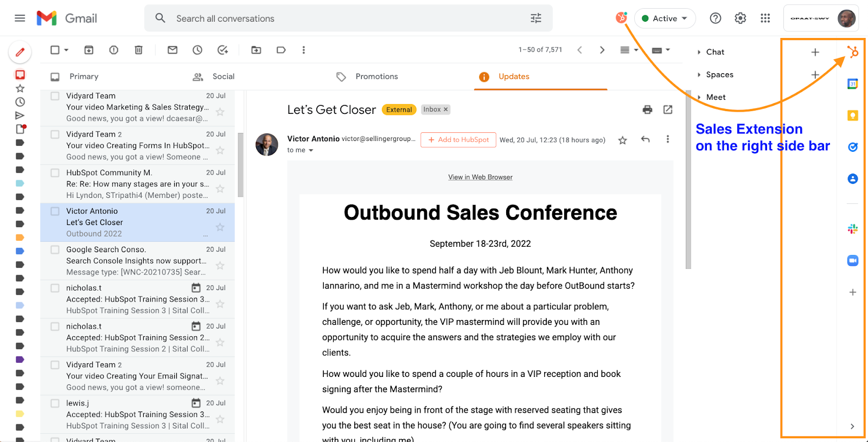Select the Victor Antonio email checkbox
868x442 pixels.
click(55, 212)
